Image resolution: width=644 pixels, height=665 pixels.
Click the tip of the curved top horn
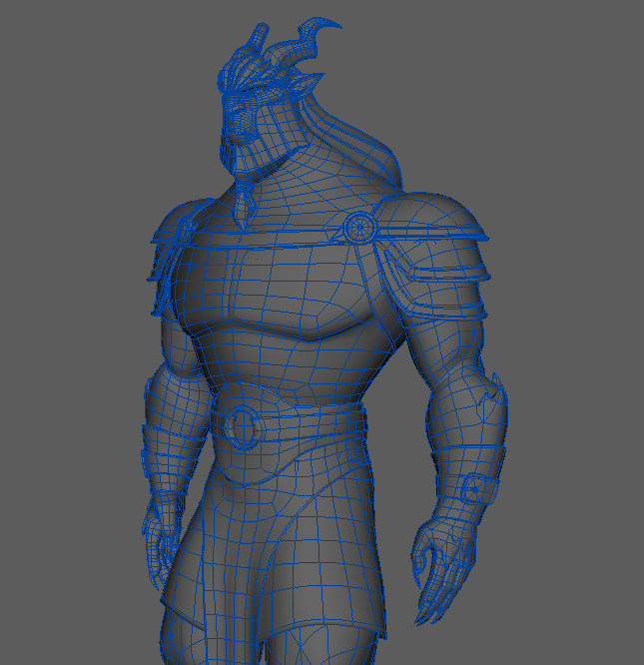click(x=338, y=25)
